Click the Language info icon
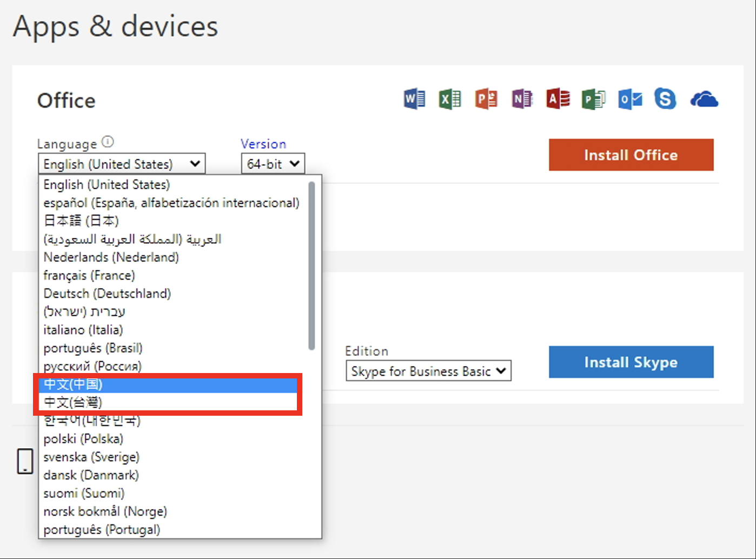Screen dimensions: 756x559 pos(108,142)
